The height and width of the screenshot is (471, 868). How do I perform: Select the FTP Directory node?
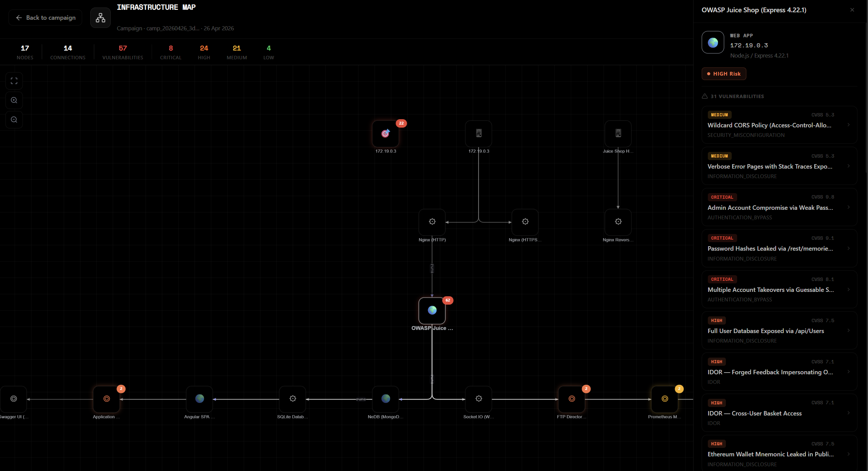point(572,399)
